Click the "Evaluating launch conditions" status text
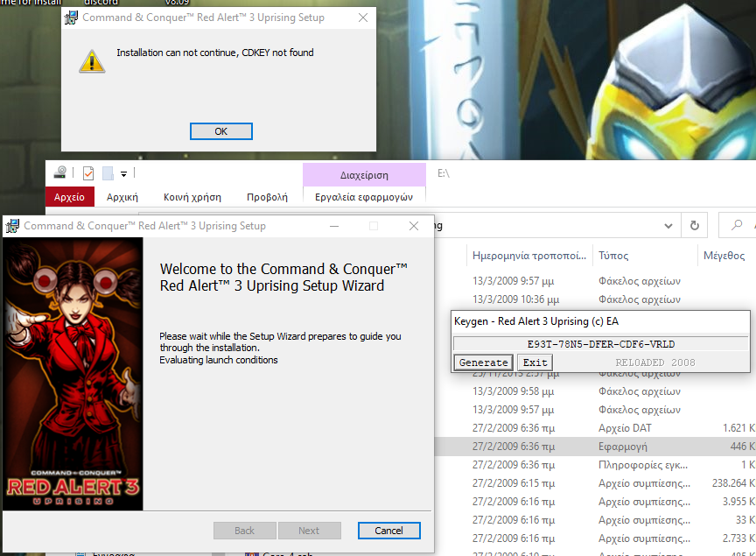 pos(219,360)
